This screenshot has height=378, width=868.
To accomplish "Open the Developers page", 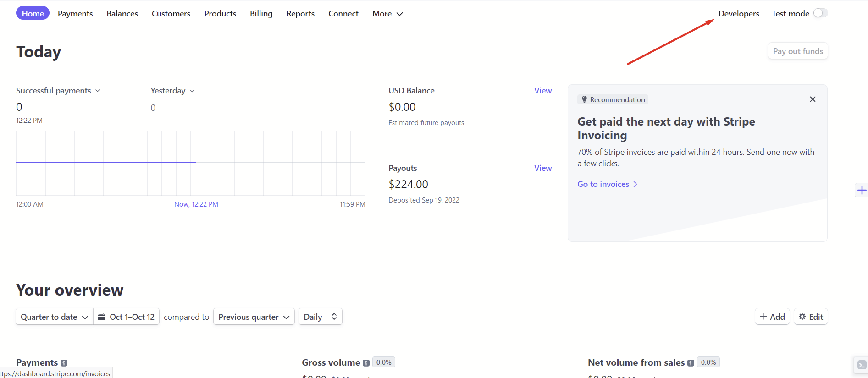I will click(x=739, y=14).
